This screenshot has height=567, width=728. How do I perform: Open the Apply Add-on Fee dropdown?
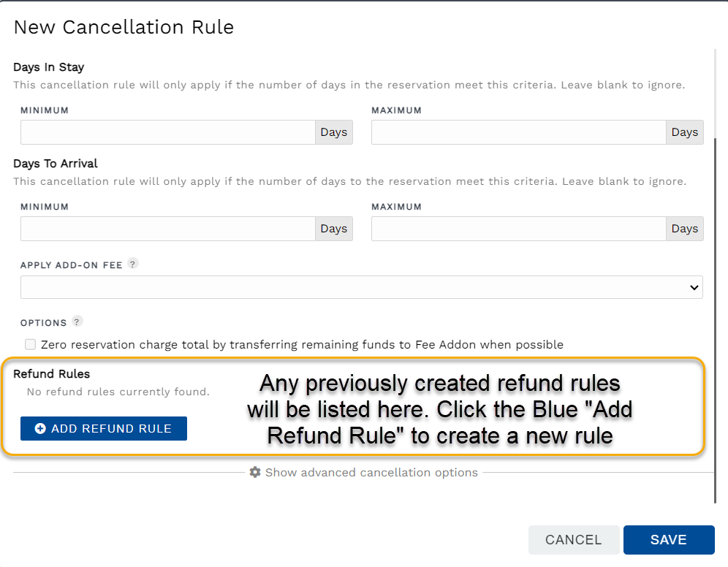361,286
